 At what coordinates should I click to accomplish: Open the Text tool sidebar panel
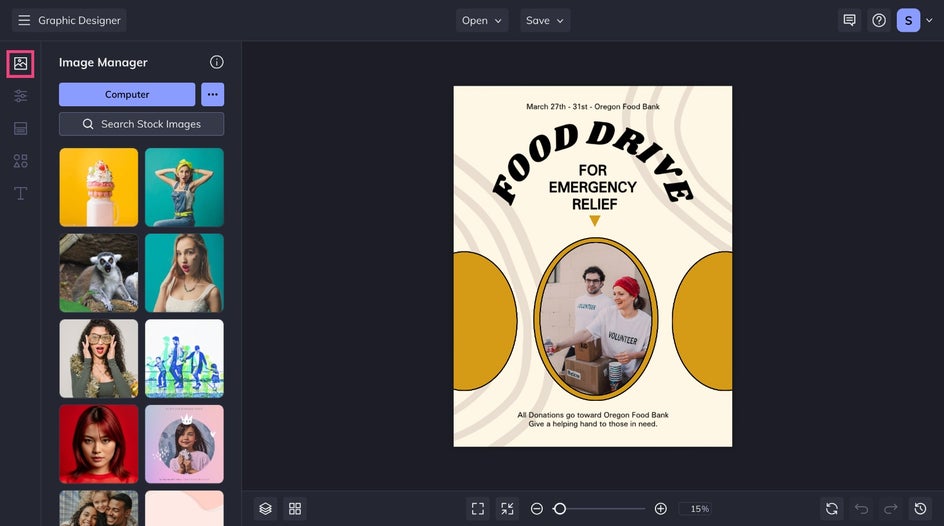[20, 193]
